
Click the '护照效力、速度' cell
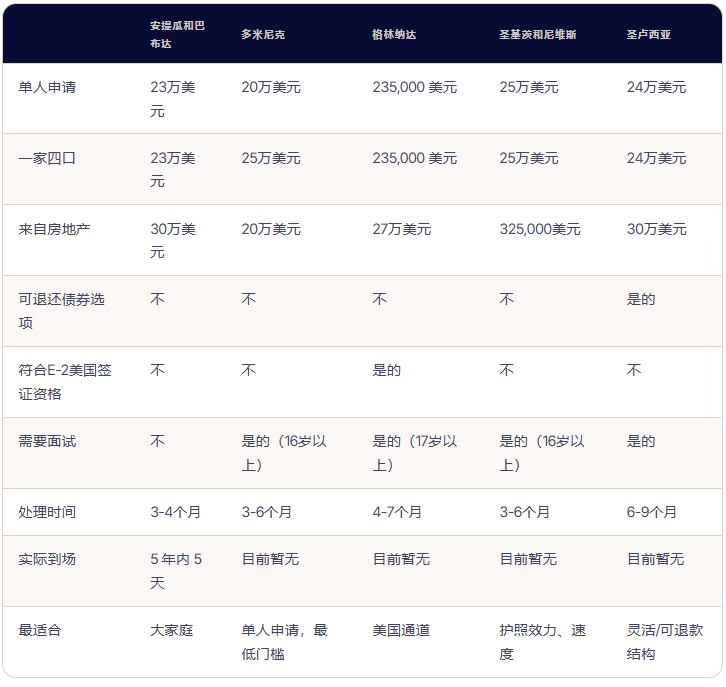pyautogui.click(x=543, y=642)
